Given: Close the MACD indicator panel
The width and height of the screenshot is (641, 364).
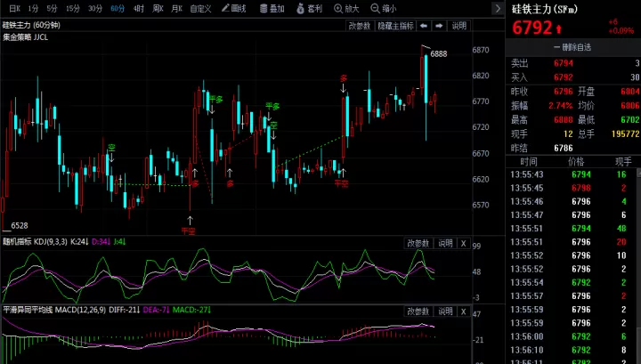Looking at the screenshot, I should (x=463, y=311).
